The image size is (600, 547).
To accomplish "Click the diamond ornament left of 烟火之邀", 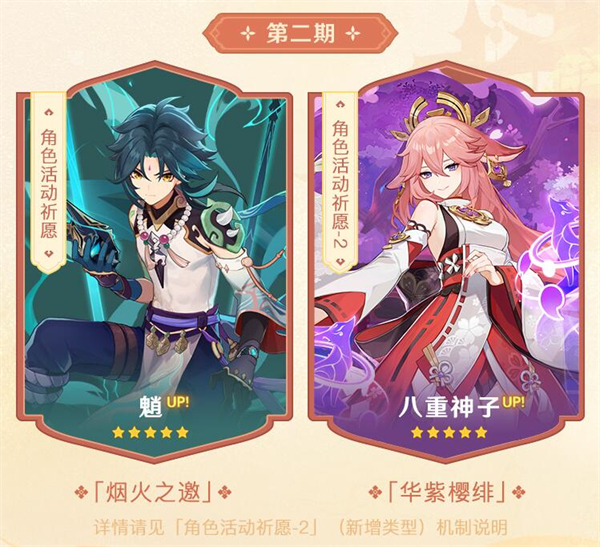I will click(81, 492).
